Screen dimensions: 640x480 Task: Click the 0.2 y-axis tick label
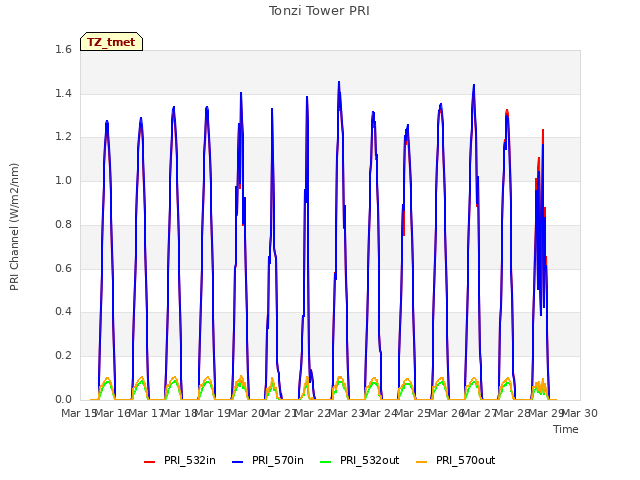[x=63, y=356]
